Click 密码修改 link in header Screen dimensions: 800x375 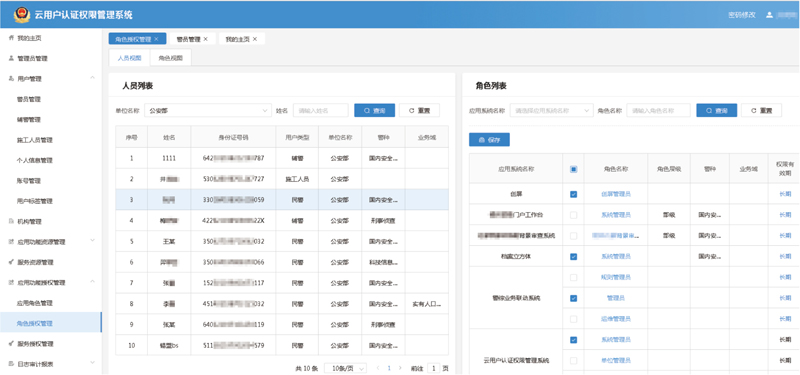point(741,15)
